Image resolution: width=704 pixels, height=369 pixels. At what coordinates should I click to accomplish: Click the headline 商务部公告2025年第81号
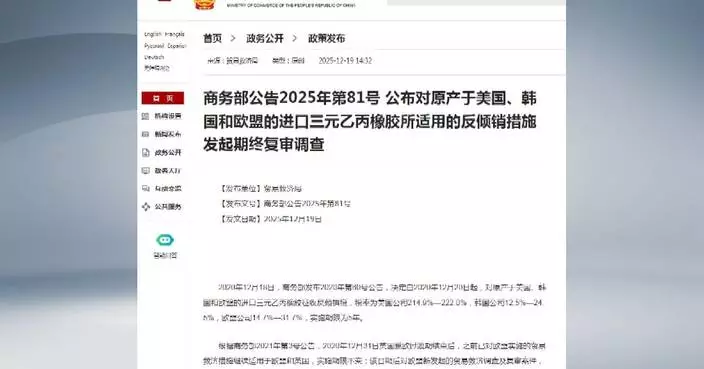[370, 122]
